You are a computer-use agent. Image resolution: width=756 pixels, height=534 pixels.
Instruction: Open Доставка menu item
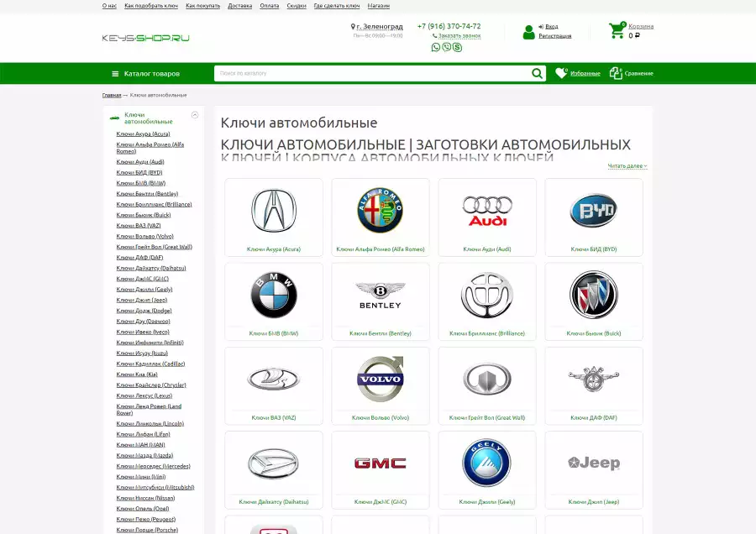click(240, 6)
